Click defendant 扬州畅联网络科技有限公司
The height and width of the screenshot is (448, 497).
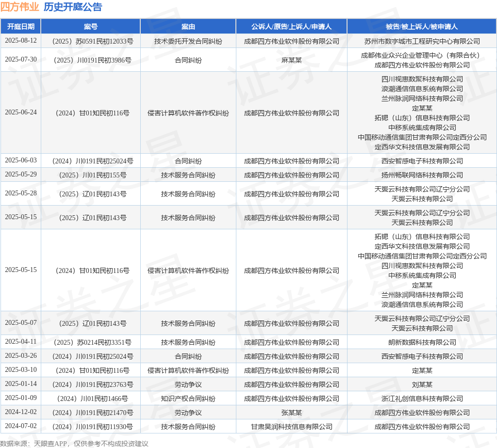422,175
